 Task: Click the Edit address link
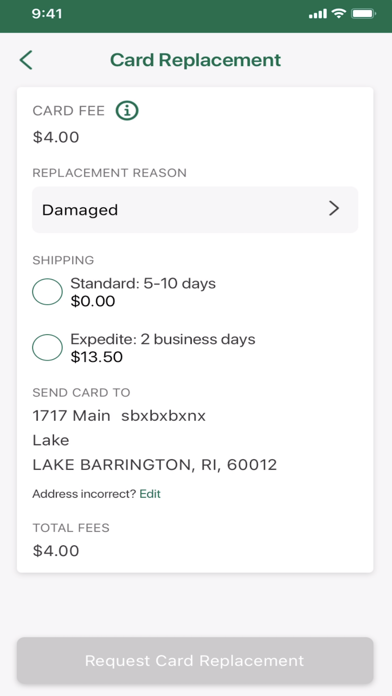coord(150,494)
